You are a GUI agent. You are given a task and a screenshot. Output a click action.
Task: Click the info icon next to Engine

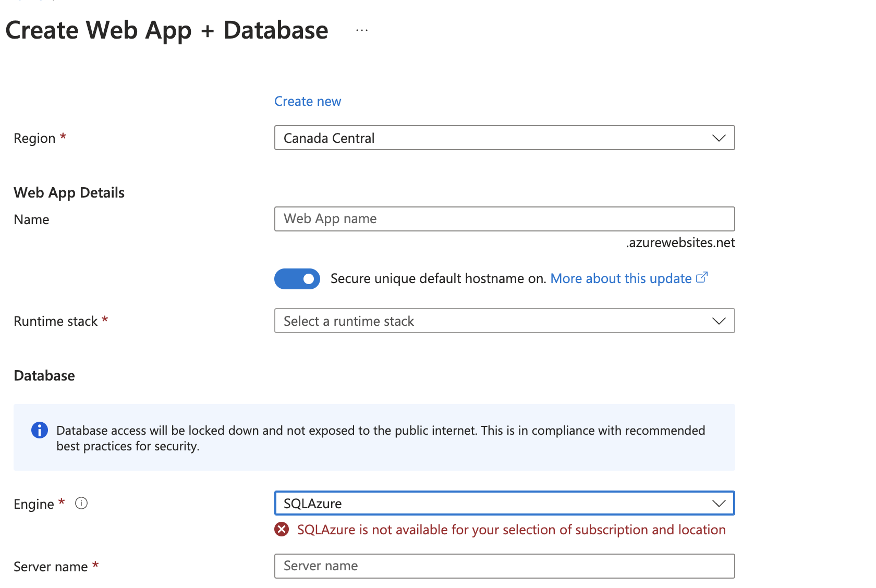(81, 503)
